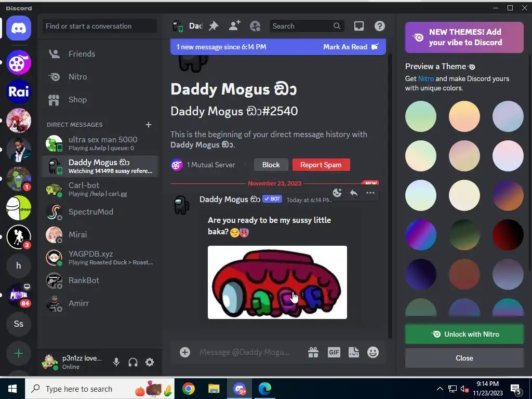Open the server with 84 notifications
Screen dimensions: 532x399
coord(19,295)
